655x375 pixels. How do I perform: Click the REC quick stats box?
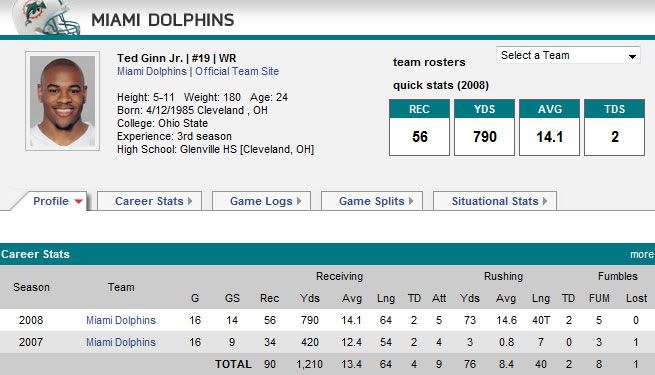(419, 127)
